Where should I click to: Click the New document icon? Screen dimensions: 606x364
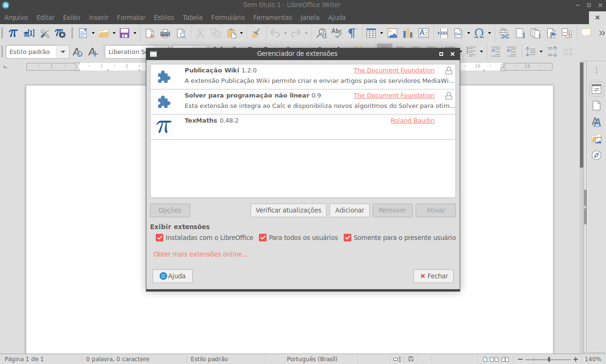(83, 33)
